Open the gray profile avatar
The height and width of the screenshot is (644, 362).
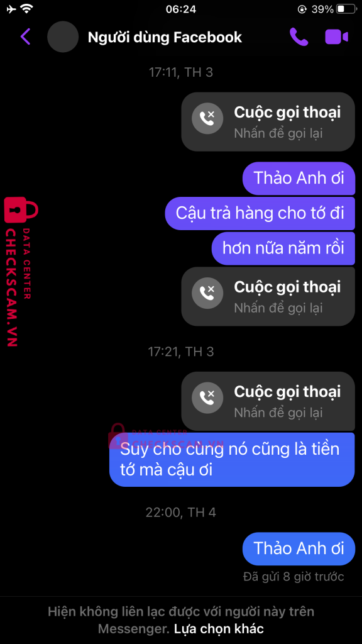pos(63,37)
